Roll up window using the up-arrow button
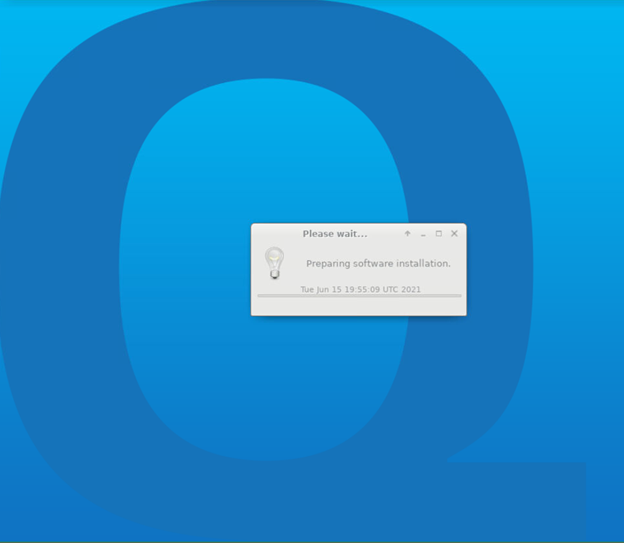The image size is (624, 543). pyautogui.click(x=407, y=234)
